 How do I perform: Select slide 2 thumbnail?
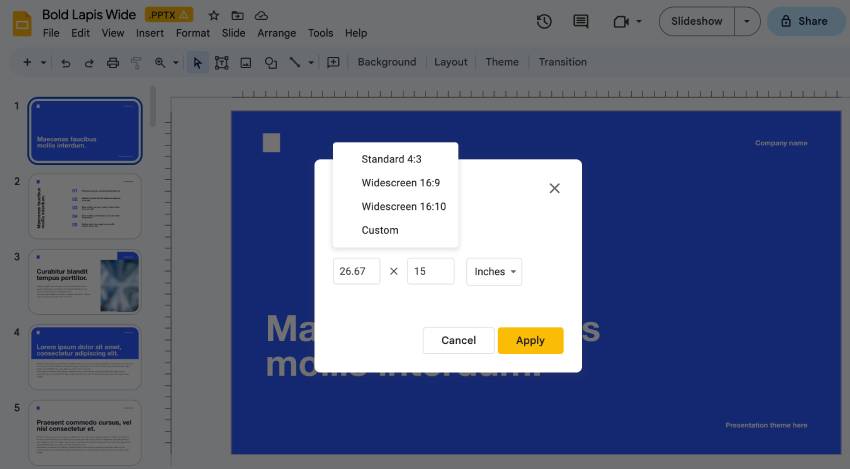click(x=85, y=206)
